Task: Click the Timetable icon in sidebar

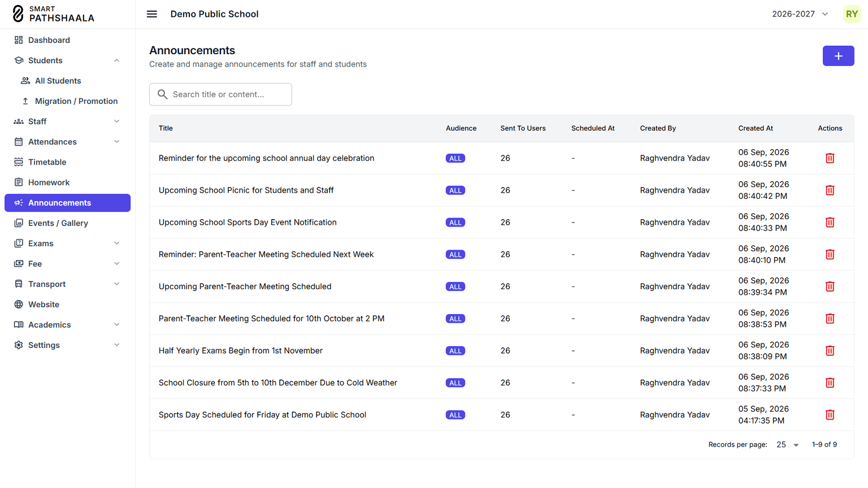Action: pyautogui.click(x=19, y=162)
